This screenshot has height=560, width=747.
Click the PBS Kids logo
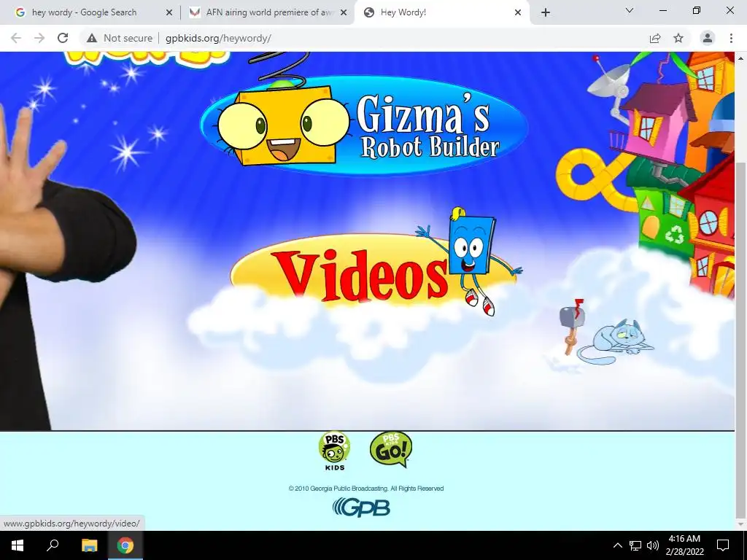pyautogui.click(x=334, y=451)
